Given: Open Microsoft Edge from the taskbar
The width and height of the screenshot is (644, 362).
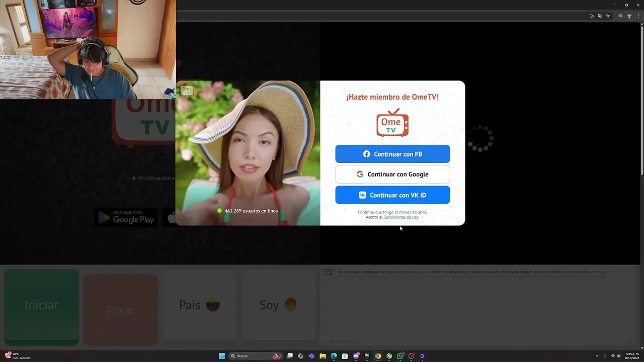Looking at the screenshot, I should [x=334, y=356].
